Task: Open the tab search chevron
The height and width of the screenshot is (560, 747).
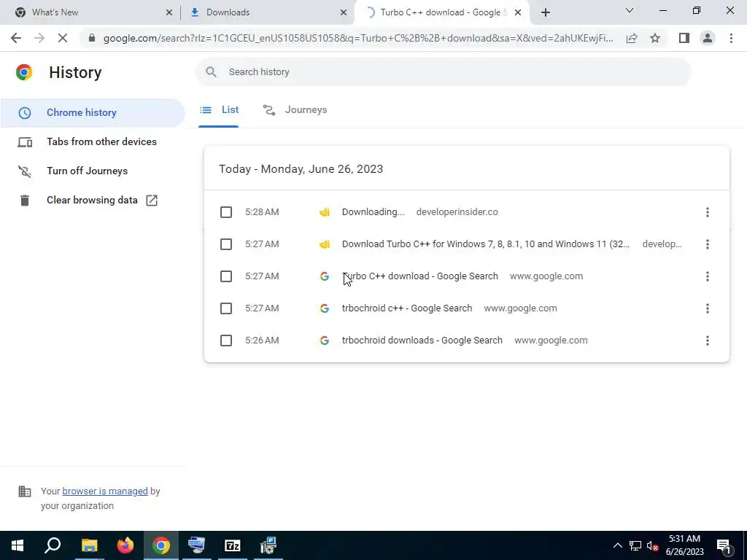Action: [630, 10]
